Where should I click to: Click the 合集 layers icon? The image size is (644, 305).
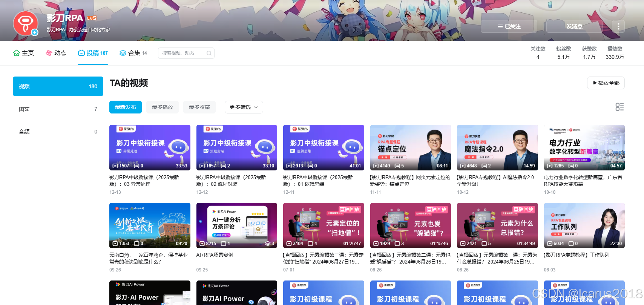[123, 53]
